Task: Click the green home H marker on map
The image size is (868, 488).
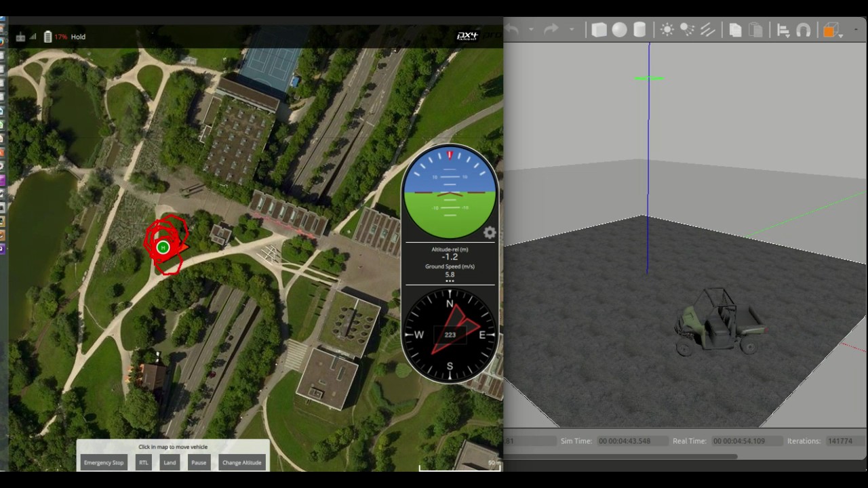Action: coord(163,248)
